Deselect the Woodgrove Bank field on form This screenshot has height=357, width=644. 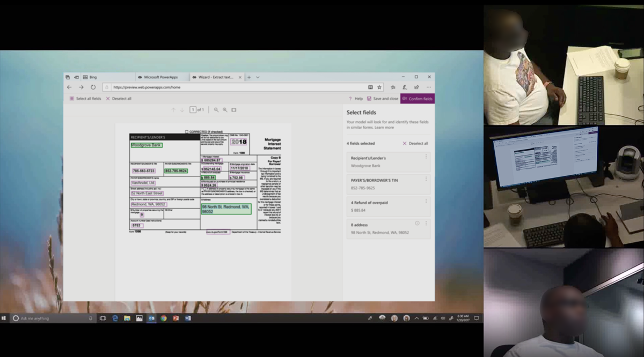[147, 145]
